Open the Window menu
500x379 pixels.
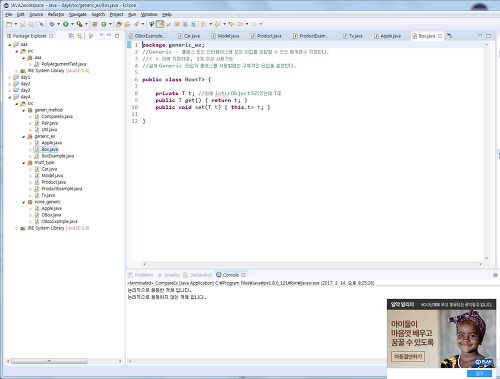(149, 15)
